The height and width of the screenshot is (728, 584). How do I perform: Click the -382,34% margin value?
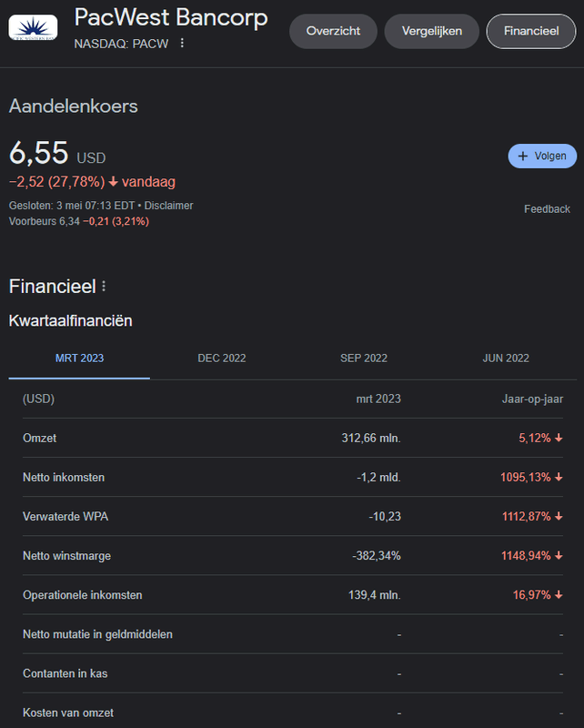(377, 556)
